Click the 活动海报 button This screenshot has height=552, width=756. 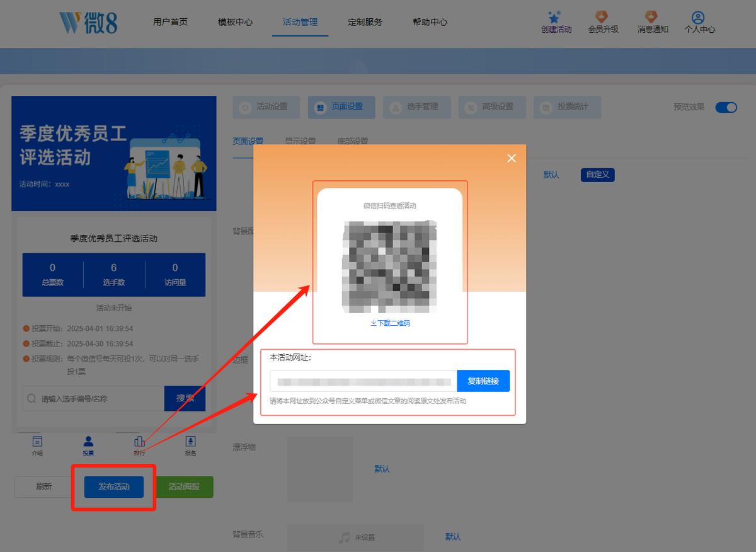coord(184,487)
